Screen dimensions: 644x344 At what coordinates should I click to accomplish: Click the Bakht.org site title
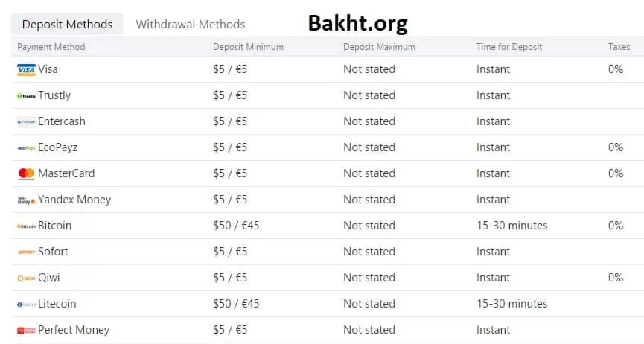point(357,24)
